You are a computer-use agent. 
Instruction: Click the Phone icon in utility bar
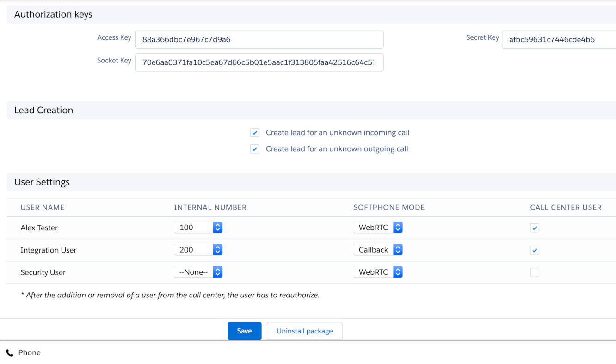pos(9,353)
